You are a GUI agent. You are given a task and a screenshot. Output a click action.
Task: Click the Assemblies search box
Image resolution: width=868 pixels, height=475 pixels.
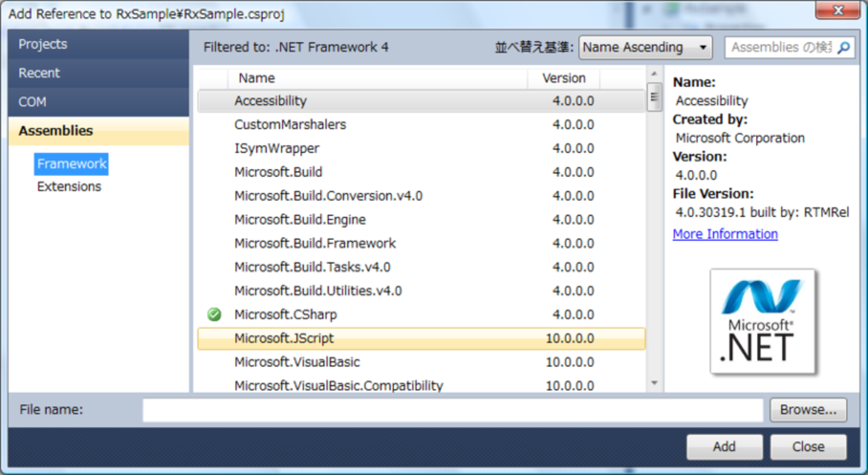789,47
